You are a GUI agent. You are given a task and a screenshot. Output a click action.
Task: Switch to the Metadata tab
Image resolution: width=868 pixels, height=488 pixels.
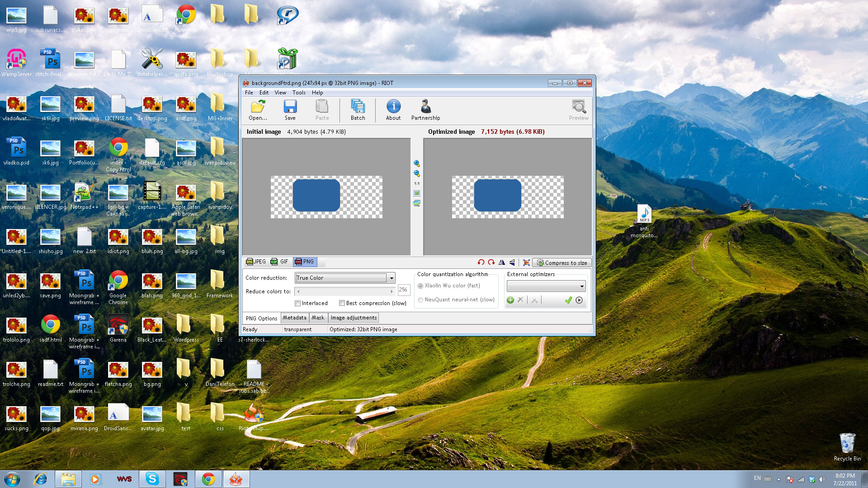coord(295,318)
